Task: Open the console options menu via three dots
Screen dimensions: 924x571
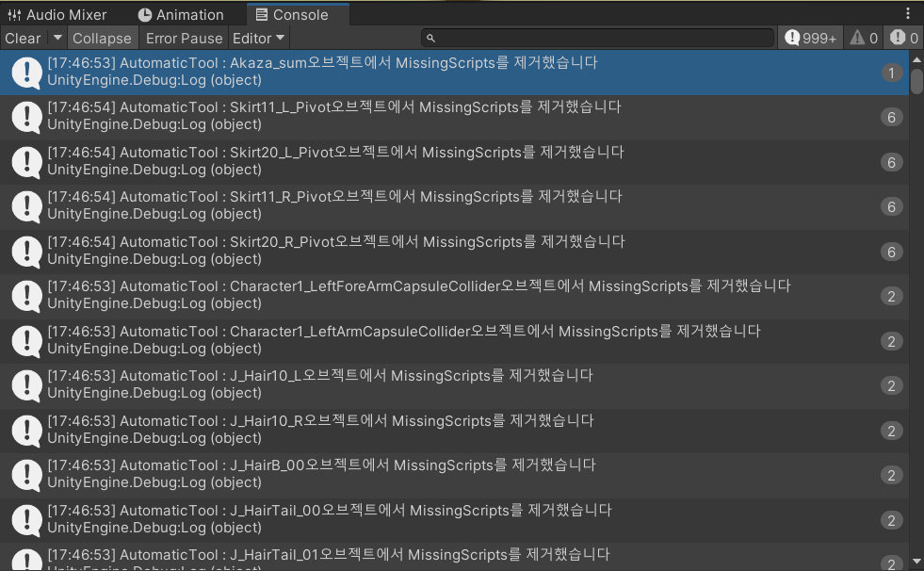Action: [907, 11]
